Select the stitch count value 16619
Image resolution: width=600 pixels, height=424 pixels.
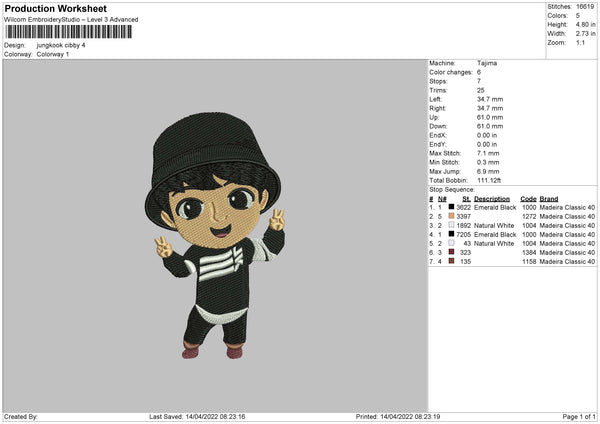585,7
